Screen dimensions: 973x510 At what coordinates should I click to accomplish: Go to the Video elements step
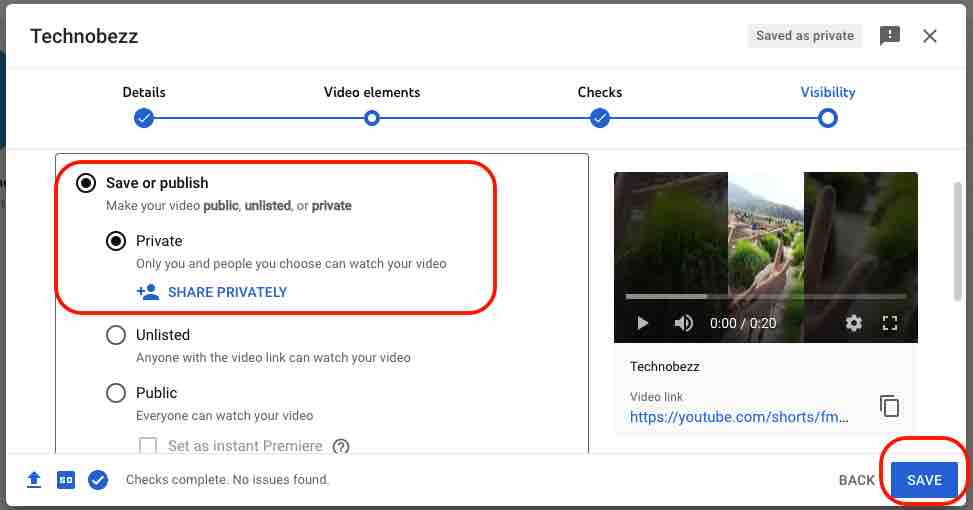[x=372, y=92]
